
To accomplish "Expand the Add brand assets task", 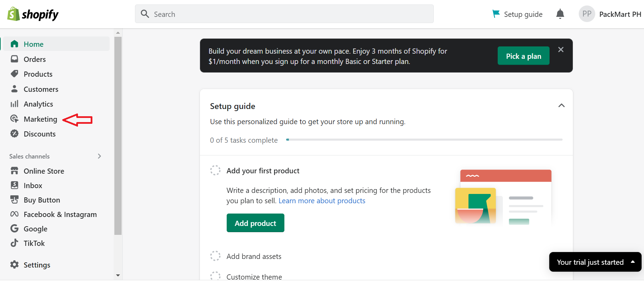I will tap(254, 257).
